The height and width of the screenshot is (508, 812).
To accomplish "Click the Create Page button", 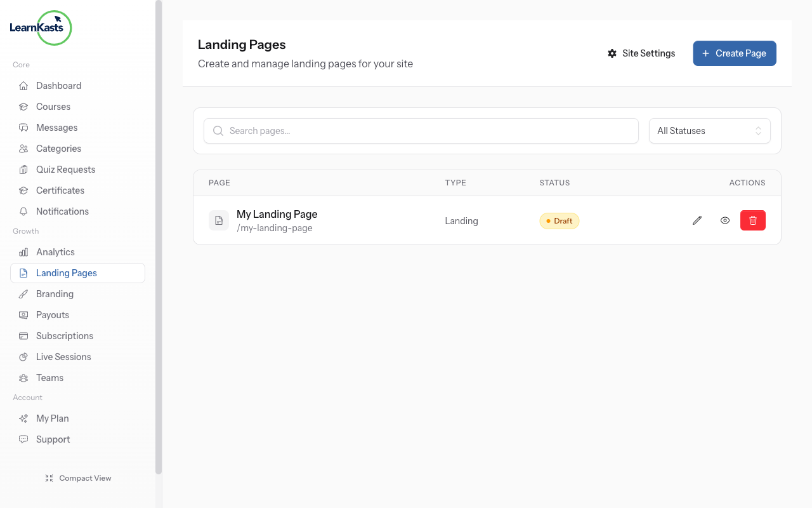I will 734,53.
